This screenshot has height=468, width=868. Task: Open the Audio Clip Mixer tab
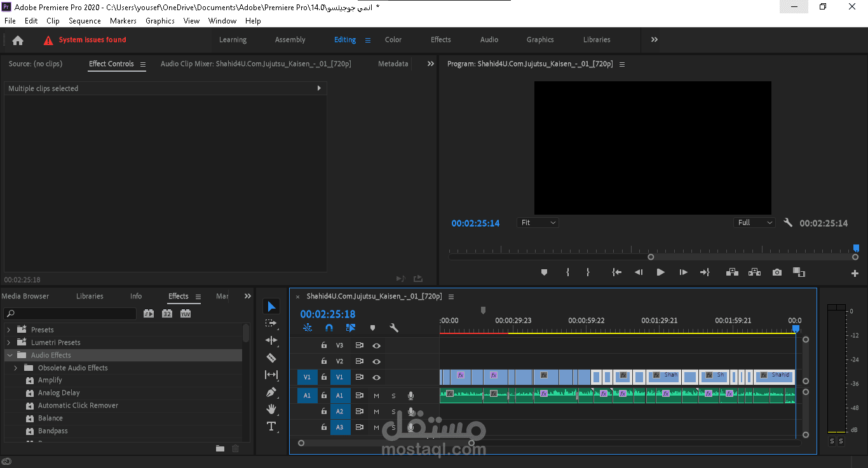tap(256, 64)
